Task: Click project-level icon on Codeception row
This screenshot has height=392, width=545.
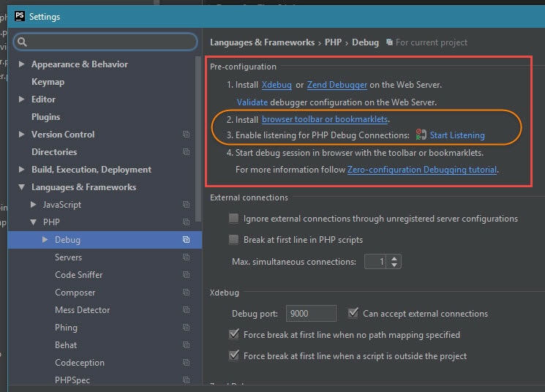Action: click(187, 363)
